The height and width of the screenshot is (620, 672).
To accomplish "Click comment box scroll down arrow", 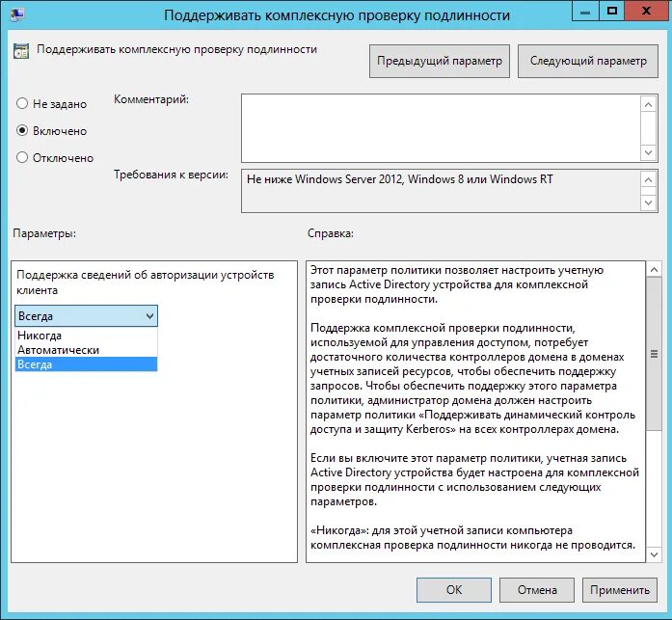I will tap(649, 152).
